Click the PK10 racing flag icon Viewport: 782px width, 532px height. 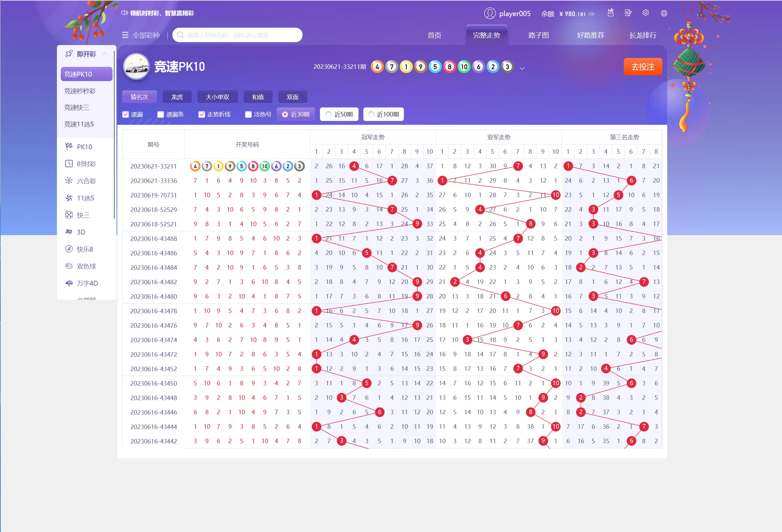[69, 146]
